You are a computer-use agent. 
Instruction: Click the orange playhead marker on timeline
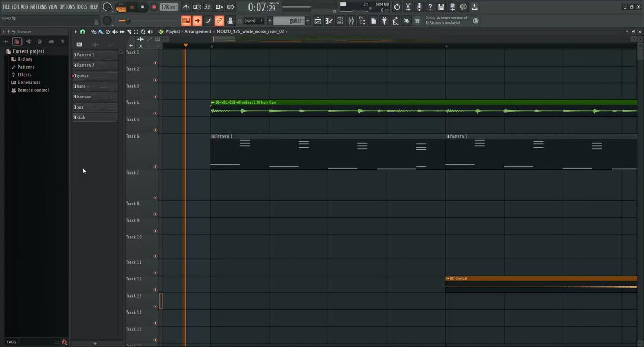coord(186,45)
